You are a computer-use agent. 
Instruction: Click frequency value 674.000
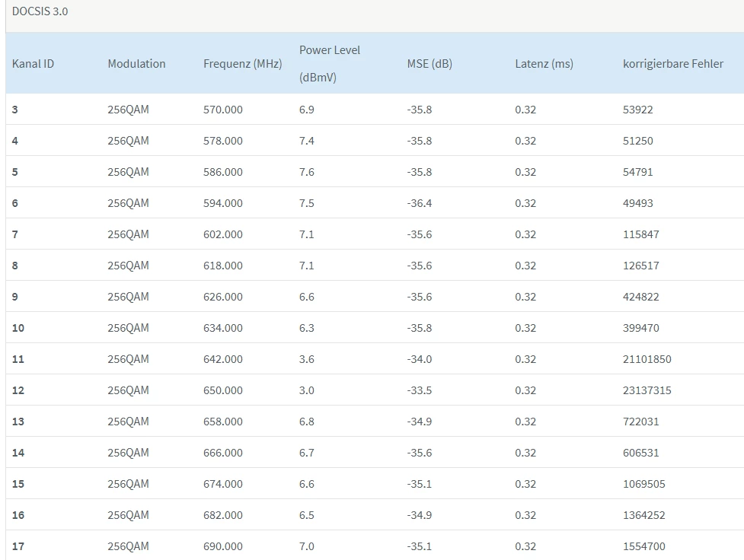(223, 484)
